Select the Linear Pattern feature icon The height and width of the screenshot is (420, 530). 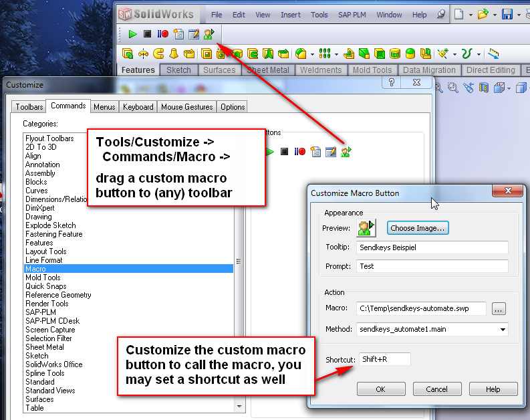pos(325,54)
